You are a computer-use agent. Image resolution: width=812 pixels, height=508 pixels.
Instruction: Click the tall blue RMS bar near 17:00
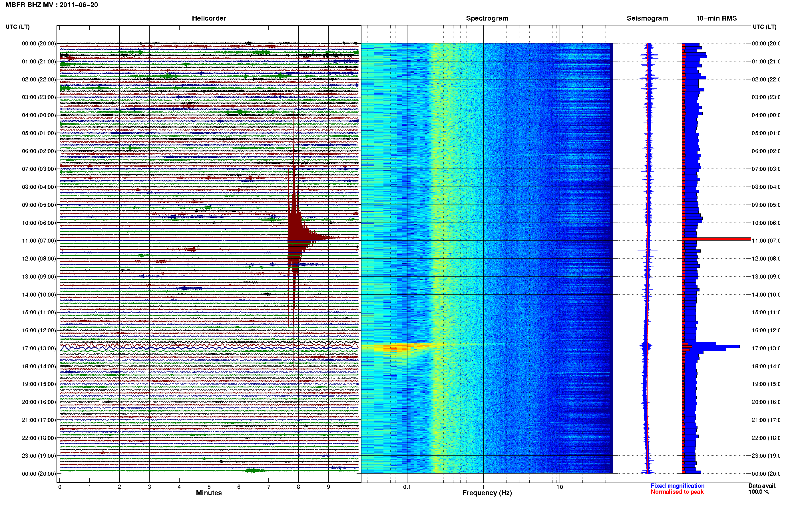(711, 346)
